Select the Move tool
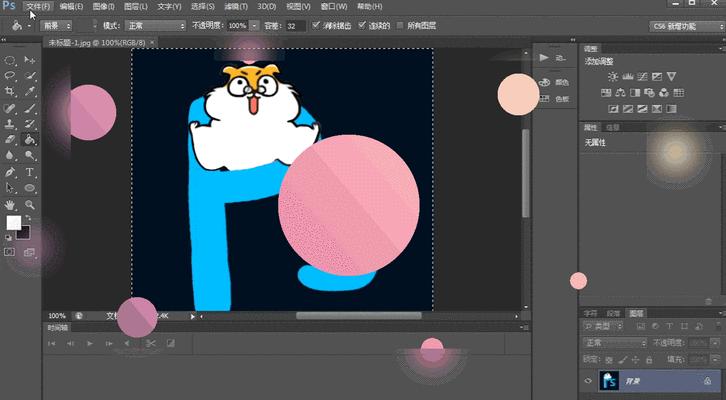Screen dimensions: 726x400 [x=30, y=60]
